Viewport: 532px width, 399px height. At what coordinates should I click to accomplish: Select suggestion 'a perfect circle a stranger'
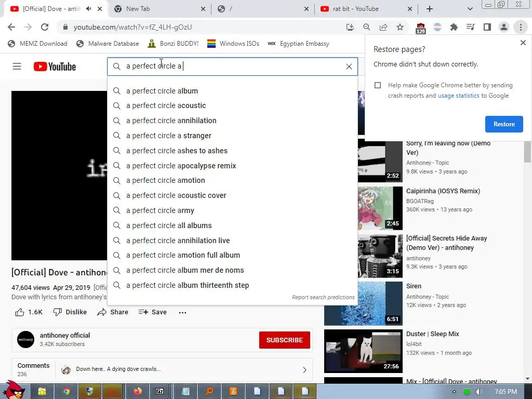(x=232, y=136)
